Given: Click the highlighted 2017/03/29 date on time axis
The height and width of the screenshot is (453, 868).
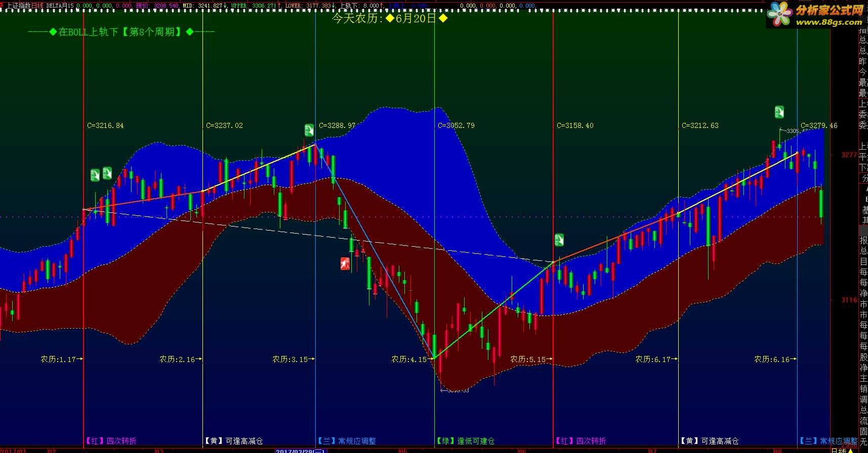Looking at the screenshot, I should click(x=302, y=450).
